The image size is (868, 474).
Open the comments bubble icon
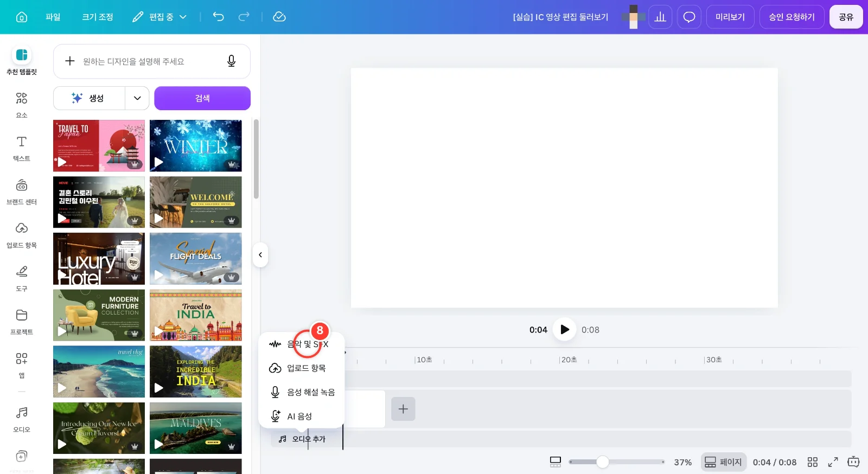(x=689, y=17)
